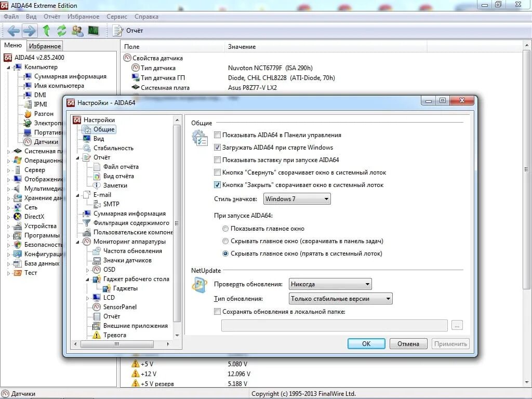The image size is (532, 399).
Task: Open the Справка menu
Action: pyautogui.click(x=146, y=17)
